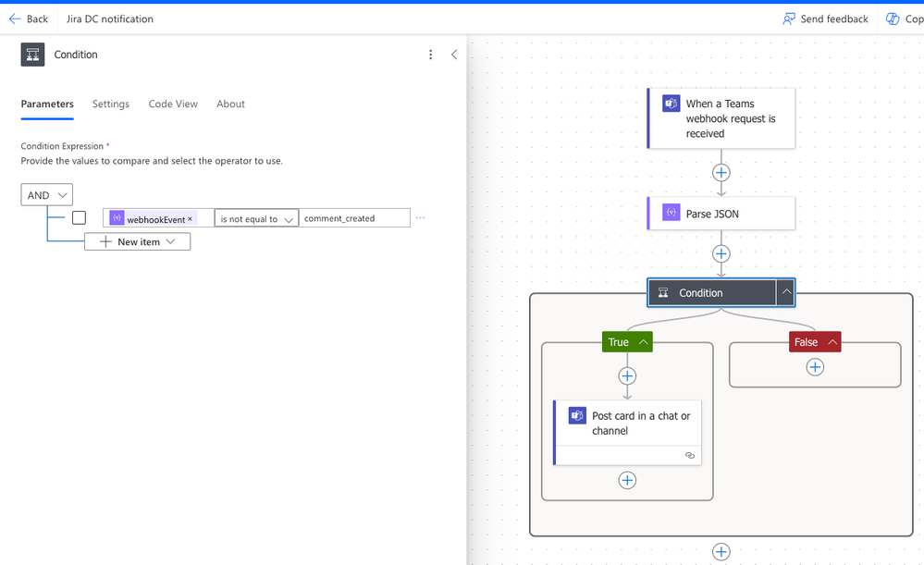Select the Parameters tab

pos(47,104)
